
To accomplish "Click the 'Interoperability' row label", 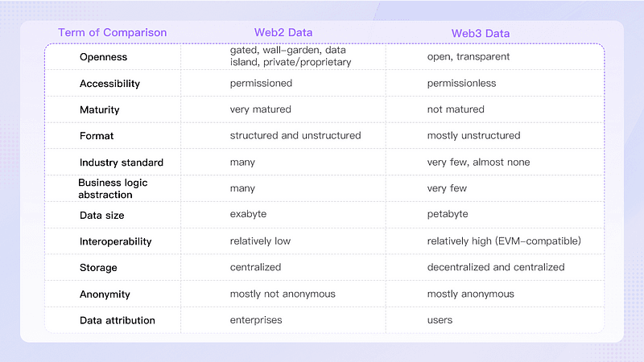I will pyautogui.click(x=115, y=241).
